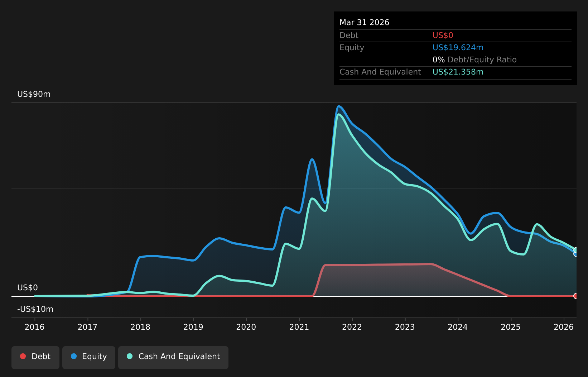
Task: Click the 2025 x-axis label
Action: pyautogui.click(x=511, y=327)
